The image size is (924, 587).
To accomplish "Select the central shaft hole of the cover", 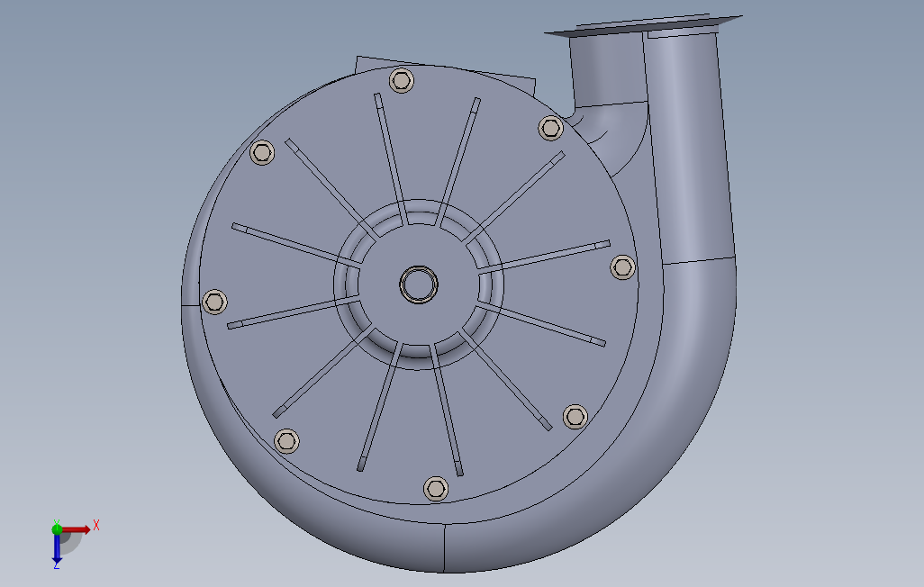I will point(419,284).
